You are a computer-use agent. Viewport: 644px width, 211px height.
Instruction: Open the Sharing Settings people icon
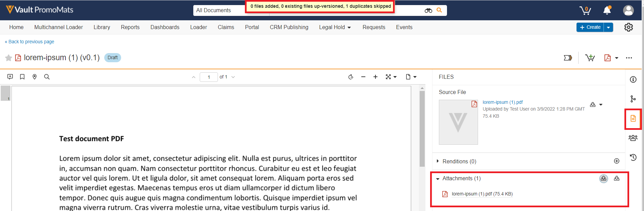pos(633,138)
